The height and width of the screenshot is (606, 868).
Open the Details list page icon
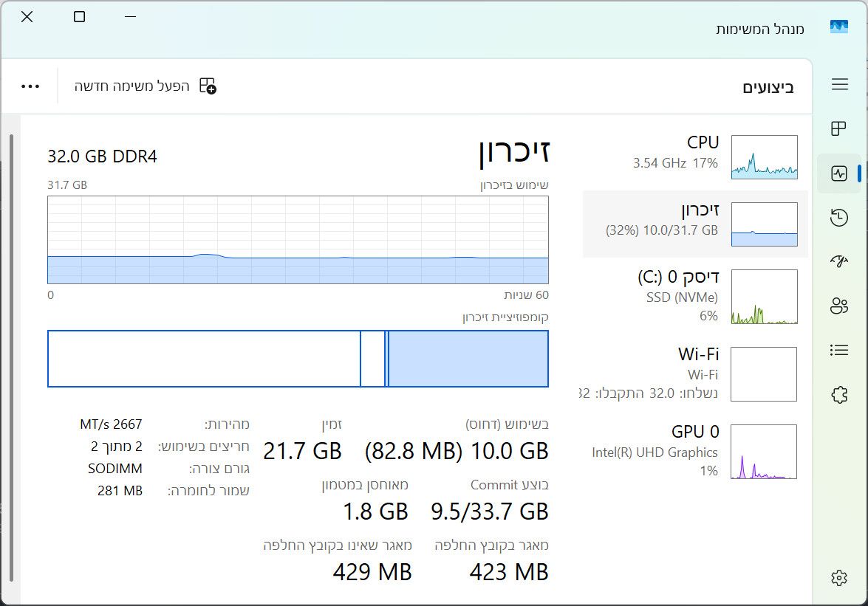tap(839, 350)
